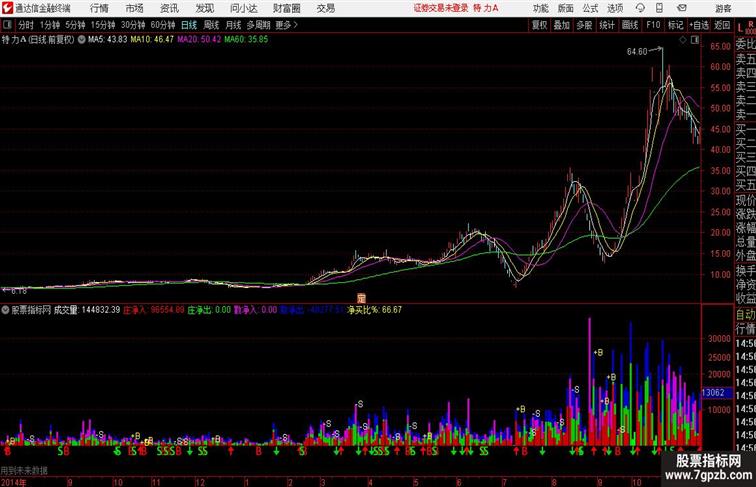Click the 画线 drawing toolbar button
This screenshot has height=487, width=756.
click(630, 25)
